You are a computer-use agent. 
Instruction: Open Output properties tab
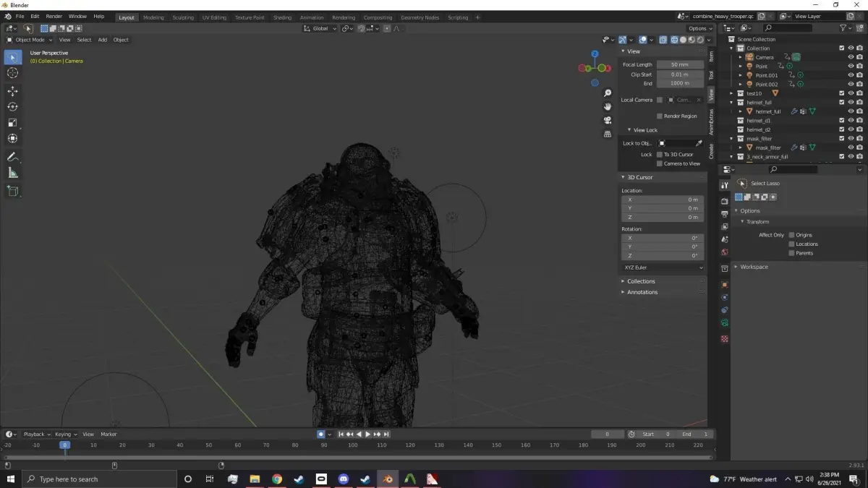click(x=725, y=214)
